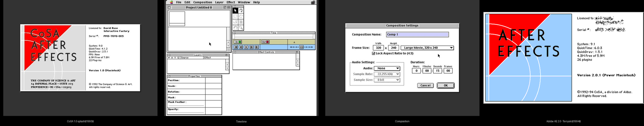Click the Opacity slider track
The image size is (644, 126).
tap(186, 113)
